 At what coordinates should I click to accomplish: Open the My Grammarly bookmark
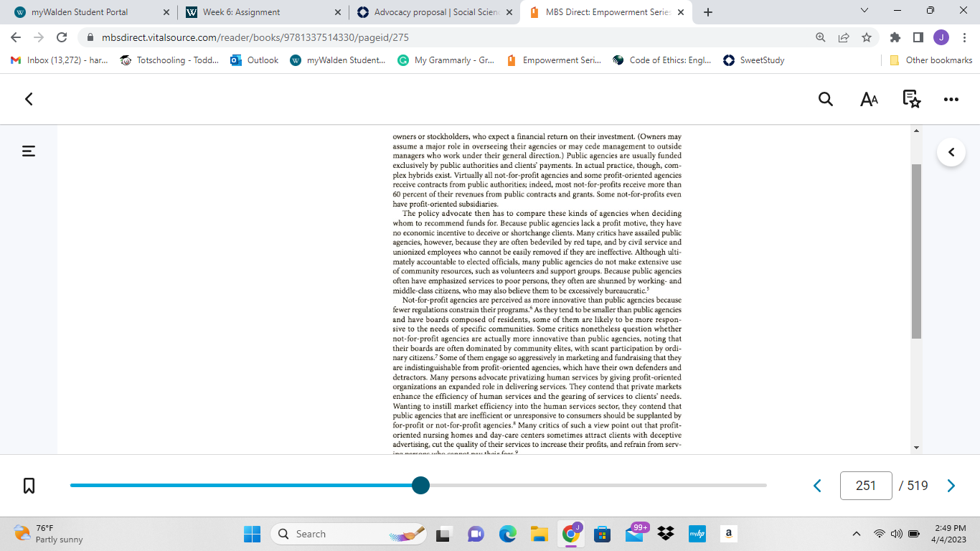(446, 60)
